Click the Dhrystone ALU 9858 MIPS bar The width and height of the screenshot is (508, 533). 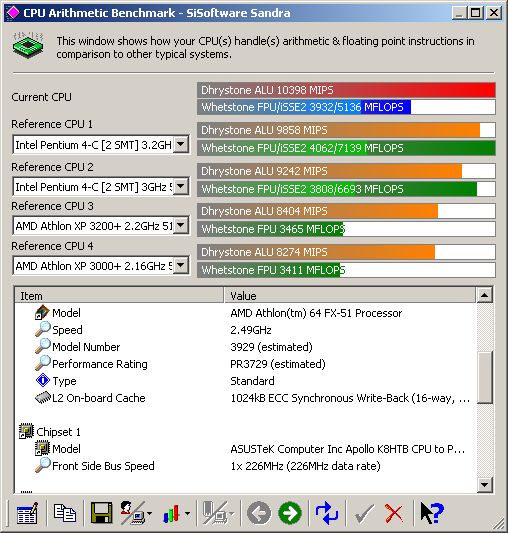346,130
